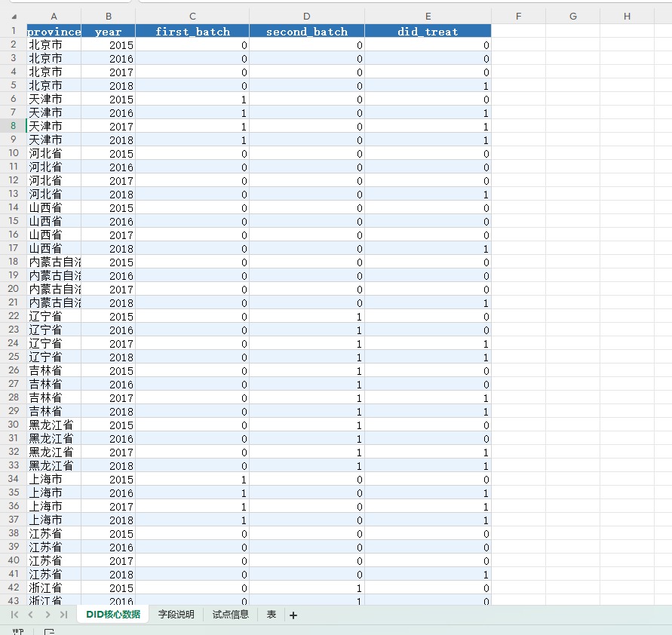Select column D header
The width and height of the screenshot is (672, 635).
point(307,17)
